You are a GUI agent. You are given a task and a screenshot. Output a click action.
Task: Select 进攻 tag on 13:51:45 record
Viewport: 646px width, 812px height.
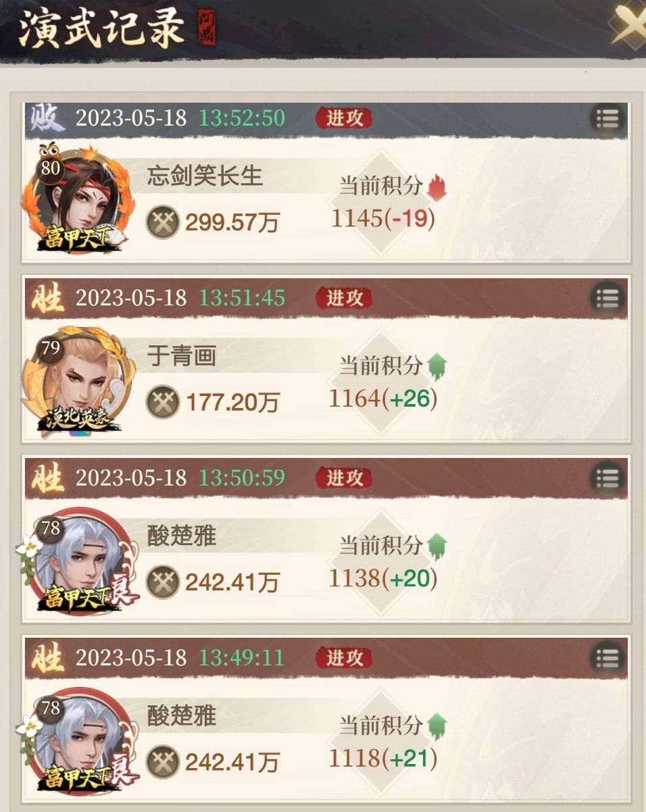pos(345,298)
